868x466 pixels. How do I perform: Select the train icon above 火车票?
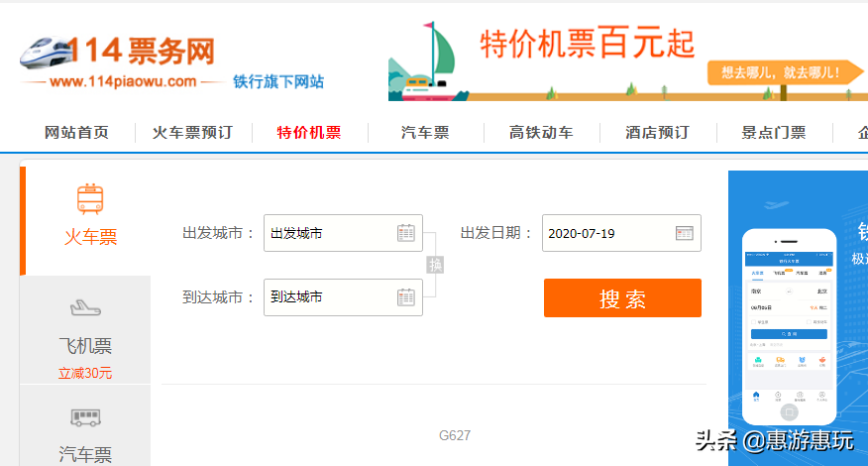coord(90,199)
